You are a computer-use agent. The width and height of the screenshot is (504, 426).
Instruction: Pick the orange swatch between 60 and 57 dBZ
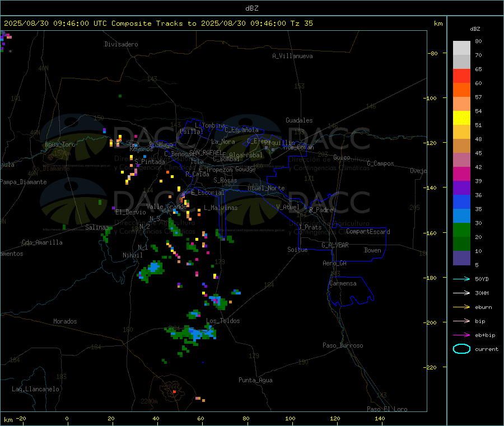click(x=461, y=90)
